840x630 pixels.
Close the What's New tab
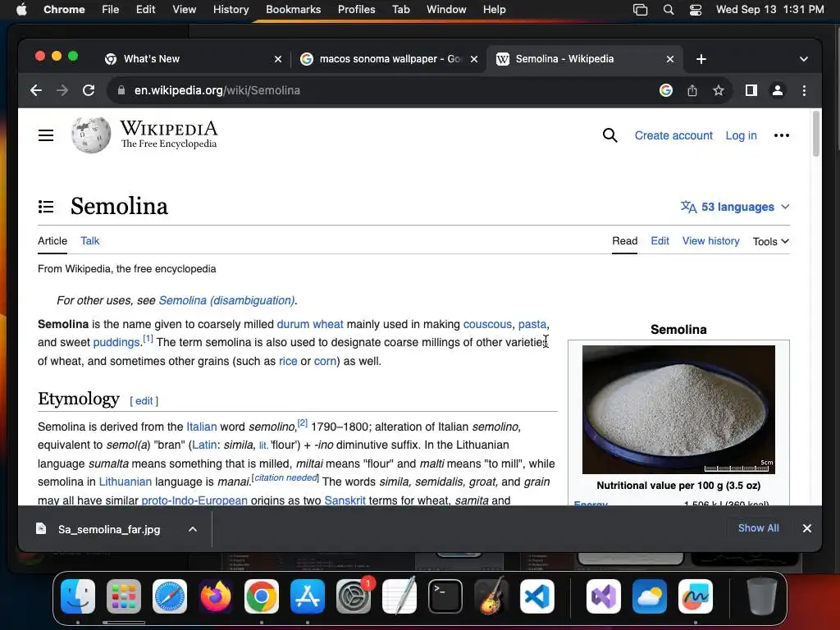click(278, 59)
